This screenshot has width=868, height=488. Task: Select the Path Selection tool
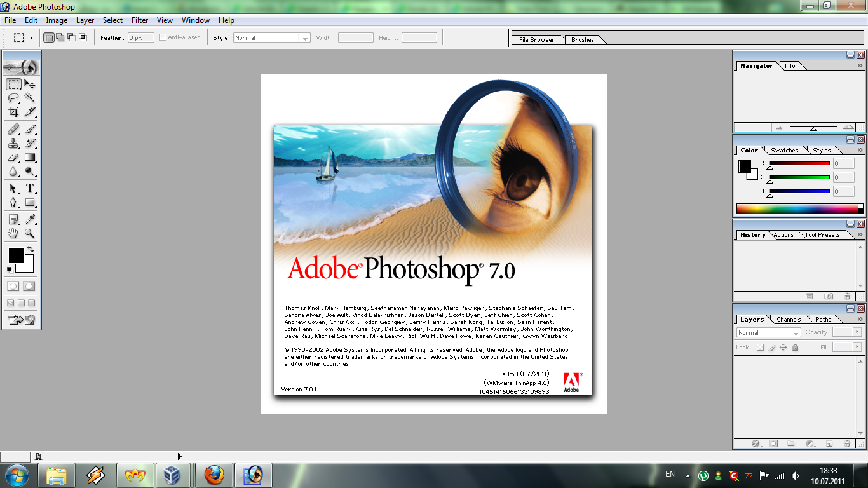pos(13,189)
